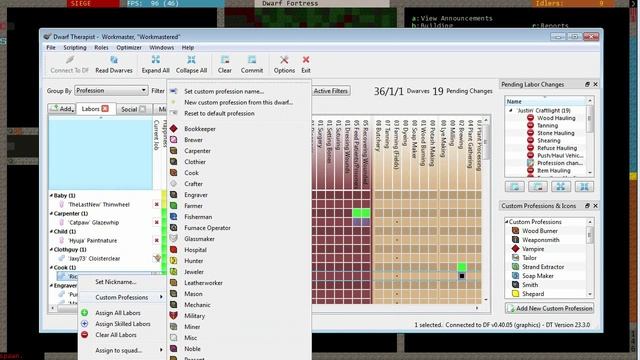Click the red Exit toolbar icon
This screenshot has height=360, width=640.
click(x=306, y=64)
